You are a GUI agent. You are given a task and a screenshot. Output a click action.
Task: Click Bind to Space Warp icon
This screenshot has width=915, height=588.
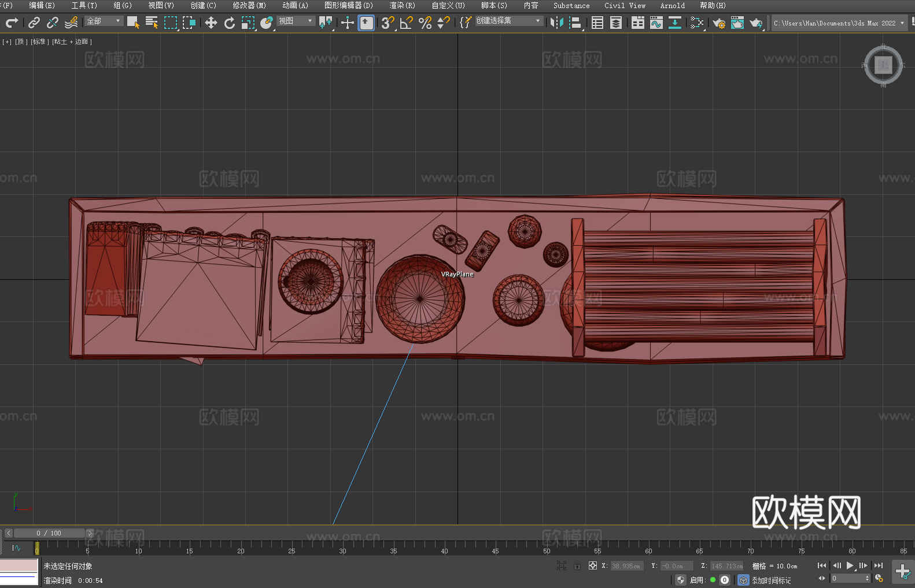pyautogui.click(x=71, y=23)
